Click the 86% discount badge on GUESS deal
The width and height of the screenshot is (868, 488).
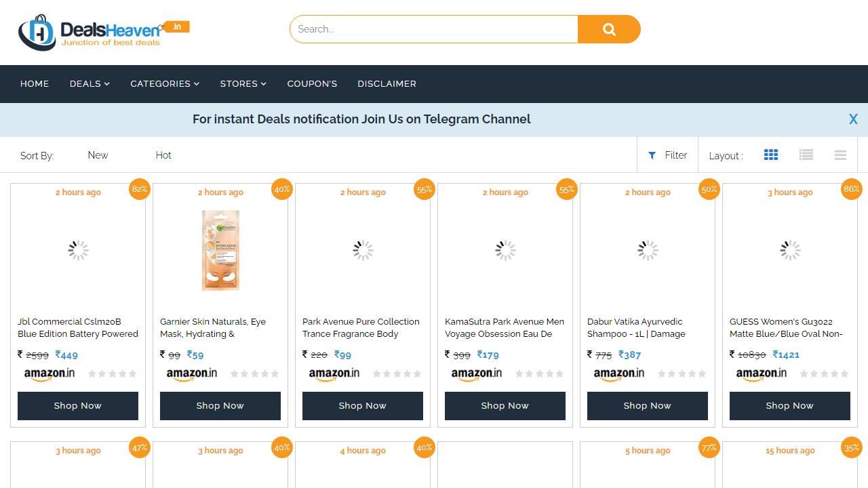(x=852, y=189)
